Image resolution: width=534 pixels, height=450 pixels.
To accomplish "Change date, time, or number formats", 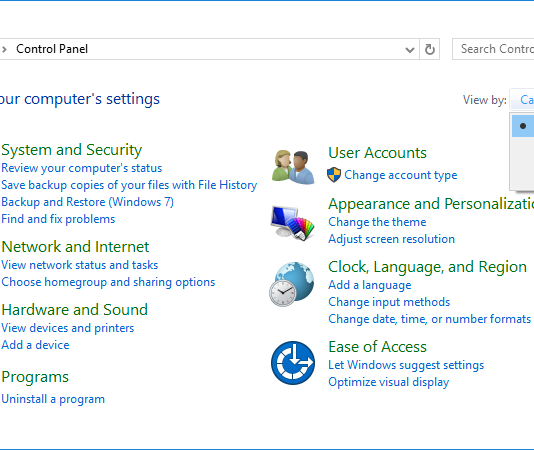I will pos(429,319).
